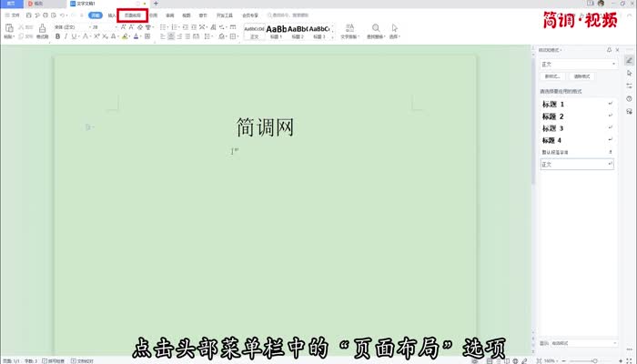Click the Italic (I) formatting icon
The width and height of the screenshot is (637, 364).
pyautogui.click(x=67, y=37)
